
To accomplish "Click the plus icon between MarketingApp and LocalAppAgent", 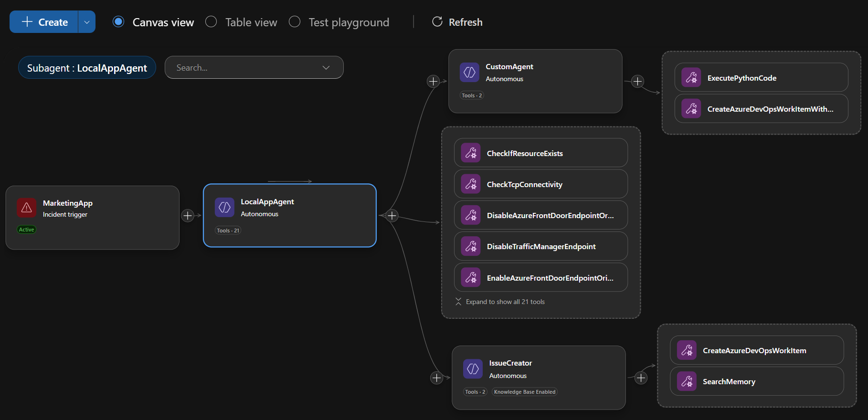I will tap(188, 216).
